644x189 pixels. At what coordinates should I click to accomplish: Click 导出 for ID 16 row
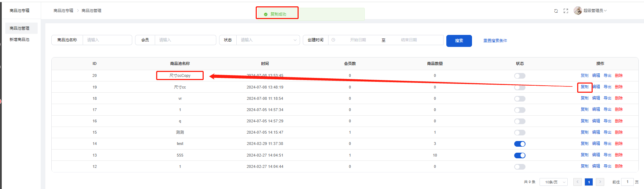pos(607,121)
